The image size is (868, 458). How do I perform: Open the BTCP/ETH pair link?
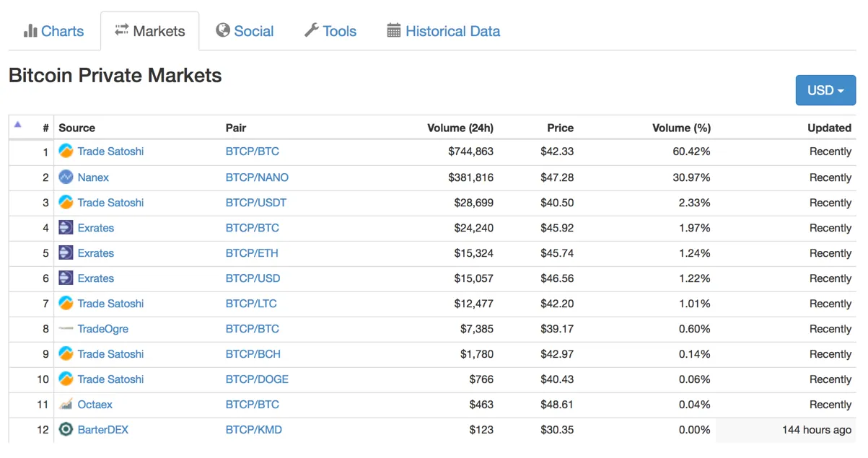click(252, 253)
